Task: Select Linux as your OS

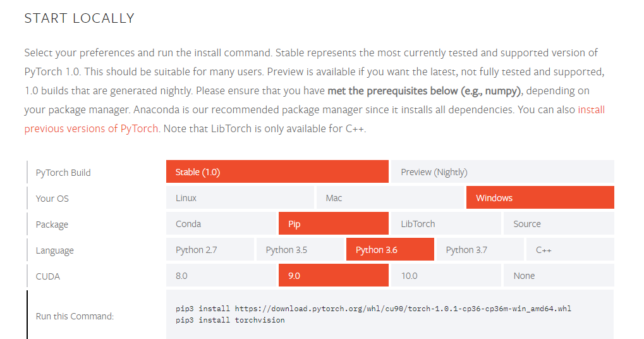Action: coord(240,198)
